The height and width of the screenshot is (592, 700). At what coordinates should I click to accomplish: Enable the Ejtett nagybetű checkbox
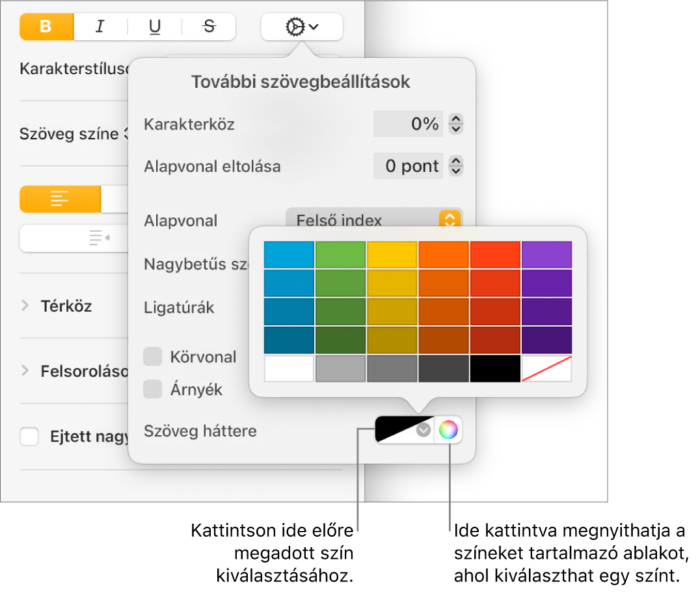coord(29,436)
